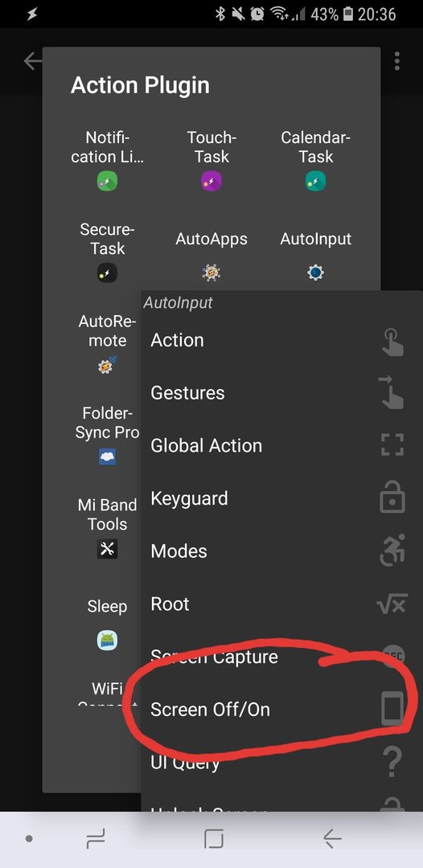The height and width of the screenshot is (868, 423).
Task: Tap the navigation bar lock dot
Action: pos(29,839)
